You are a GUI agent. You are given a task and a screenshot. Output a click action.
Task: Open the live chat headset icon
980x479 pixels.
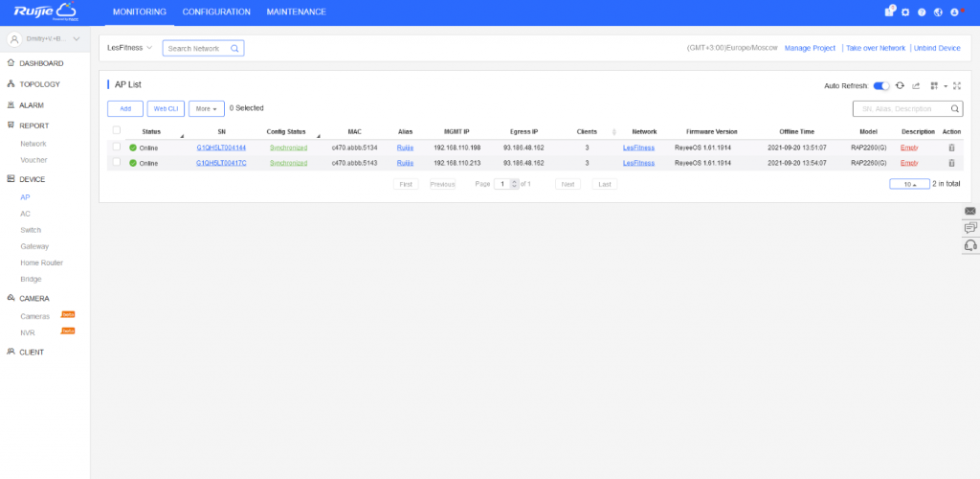coord(970,245)
